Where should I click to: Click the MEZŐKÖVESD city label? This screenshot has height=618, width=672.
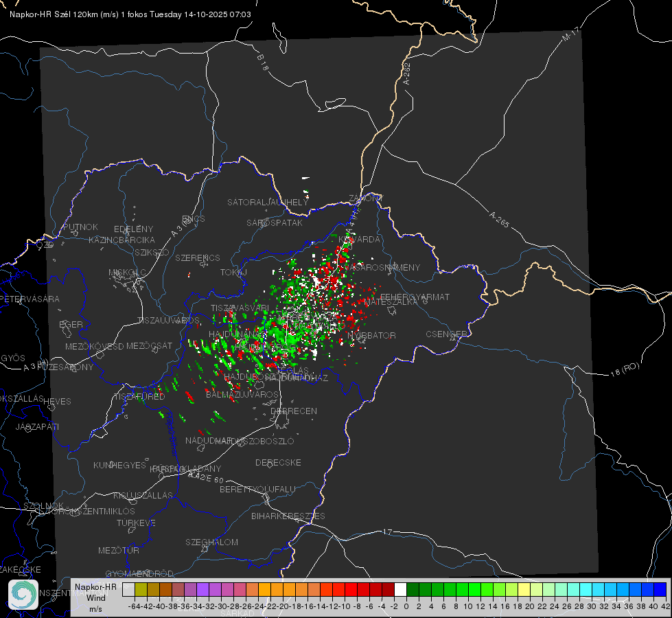pos(94,346)
